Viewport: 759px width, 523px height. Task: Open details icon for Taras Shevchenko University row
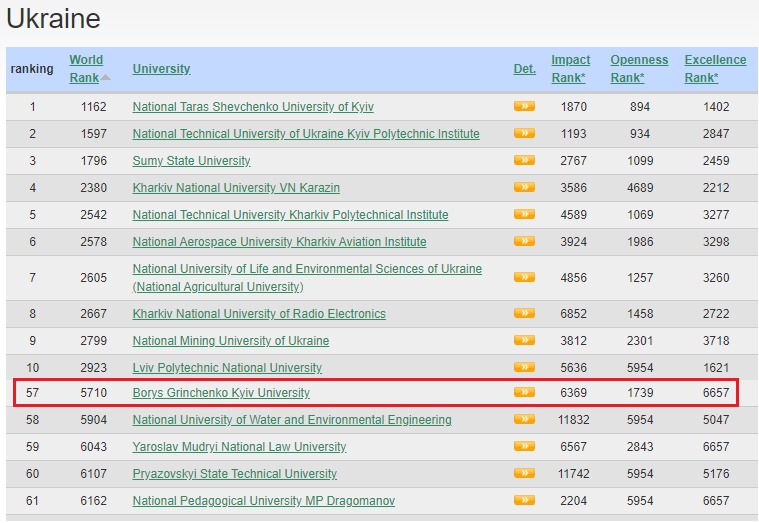coord(524,106)
